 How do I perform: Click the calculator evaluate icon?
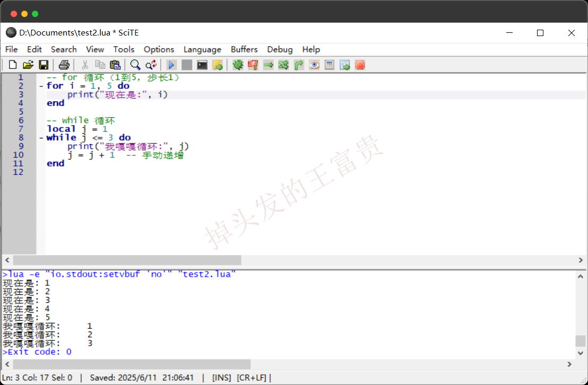[329, 65]
